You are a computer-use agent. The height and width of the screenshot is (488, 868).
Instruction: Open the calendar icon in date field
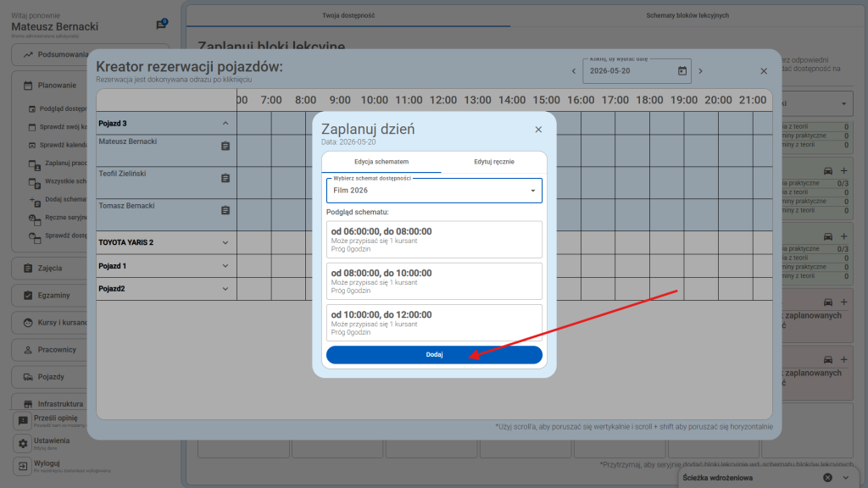pyautogui.click(x=682, y=71)
